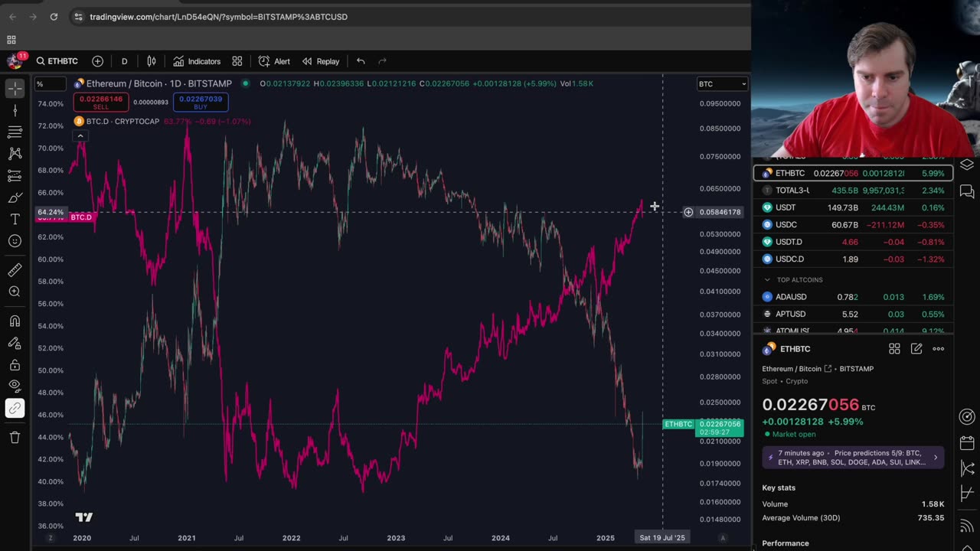This screenshot has height=551, width=980.
Task: Collapse the indicator legend chevron
Action: pyautogui.click(x=80, y=136)
